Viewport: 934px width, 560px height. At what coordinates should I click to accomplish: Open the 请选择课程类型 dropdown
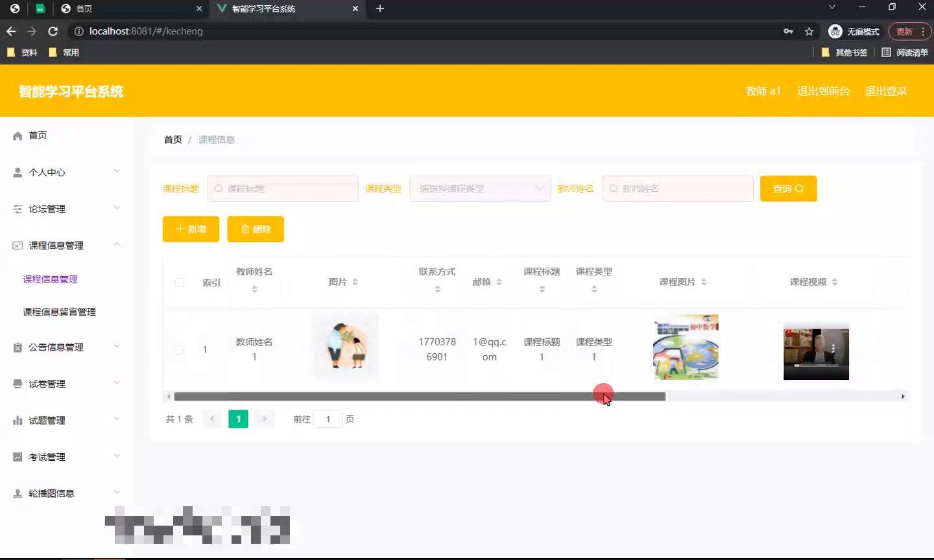click(480, 188)
